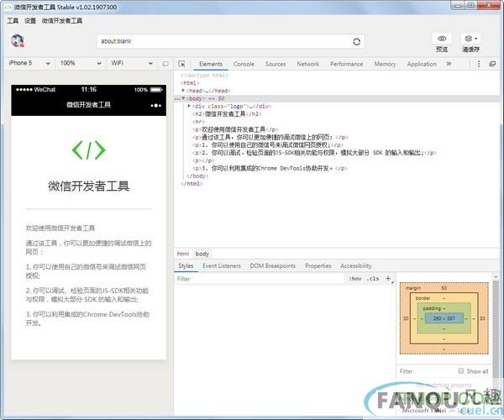Open the iPhone 5 device dropdown
The height and width of the screenshot is (420, 504).
coord(29,63)
